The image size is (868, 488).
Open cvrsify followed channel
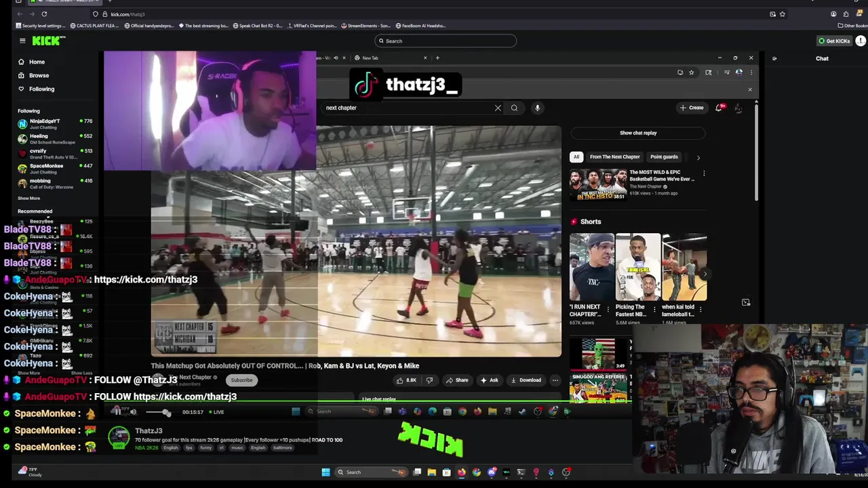(x=54, y=153)
